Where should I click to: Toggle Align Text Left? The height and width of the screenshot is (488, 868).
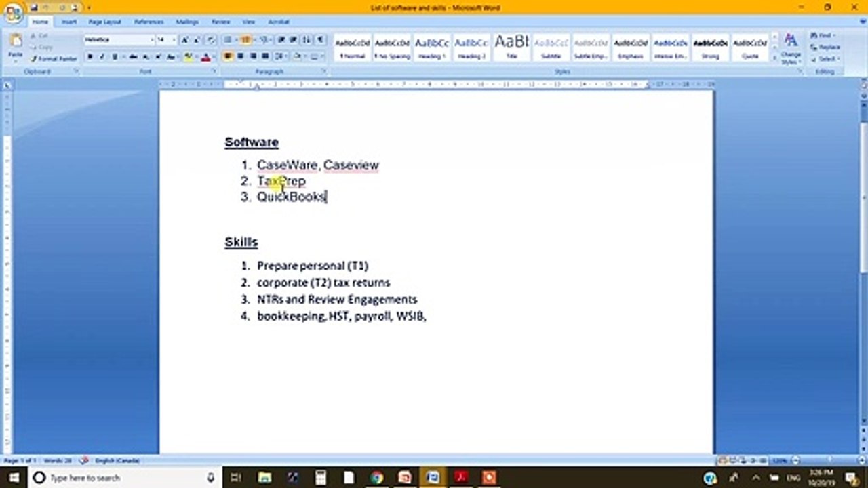(228, 56)
